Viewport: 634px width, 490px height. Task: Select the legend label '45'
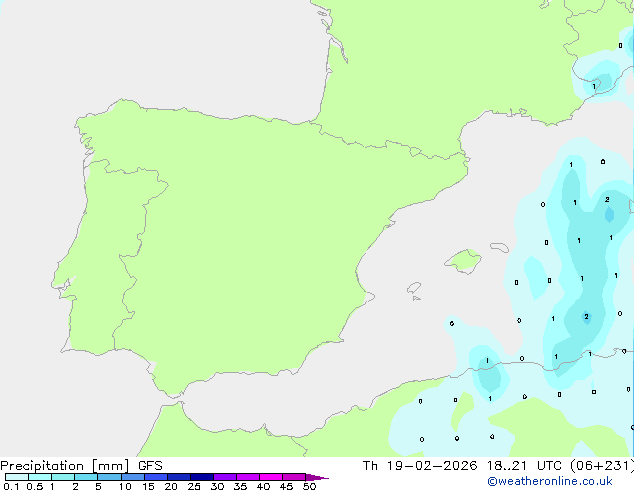tap(286, 486)
